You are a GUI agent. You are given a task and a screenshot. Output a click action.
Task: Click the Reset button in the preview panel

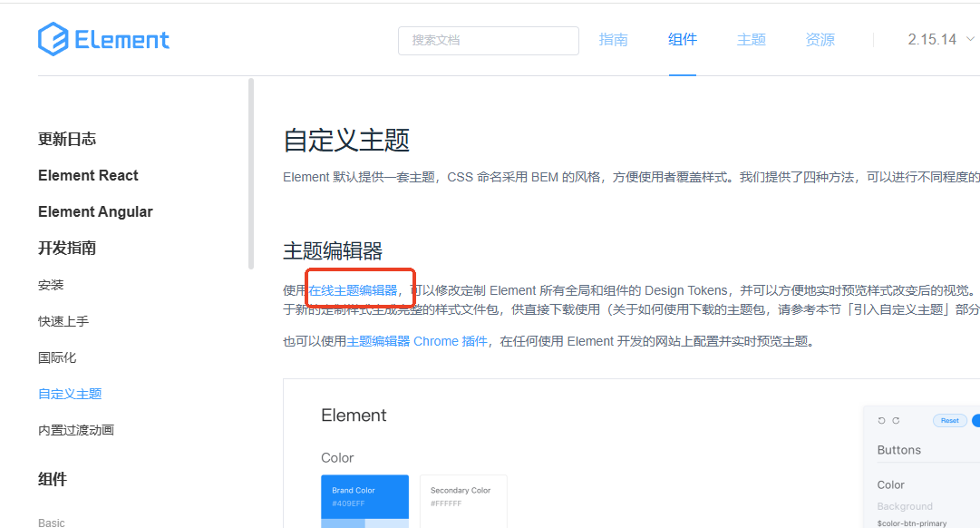[949, 420]
